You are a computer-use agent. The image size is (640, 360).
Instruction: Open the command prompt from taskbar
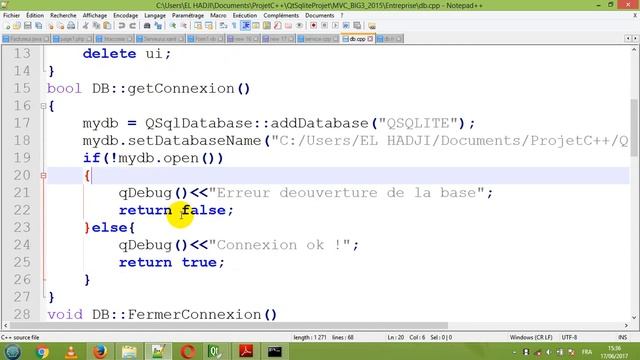coord(275,351)
